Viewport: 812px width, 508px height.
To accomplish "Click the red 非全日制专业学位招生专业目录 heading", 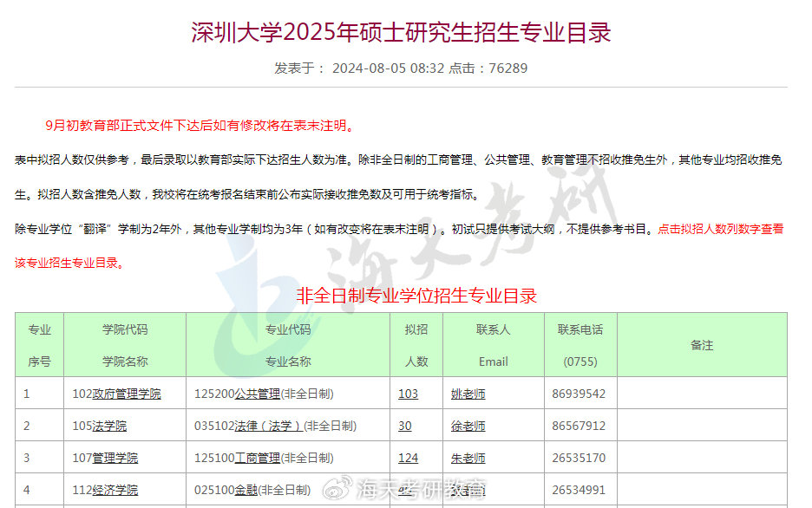I will [416, 296].
